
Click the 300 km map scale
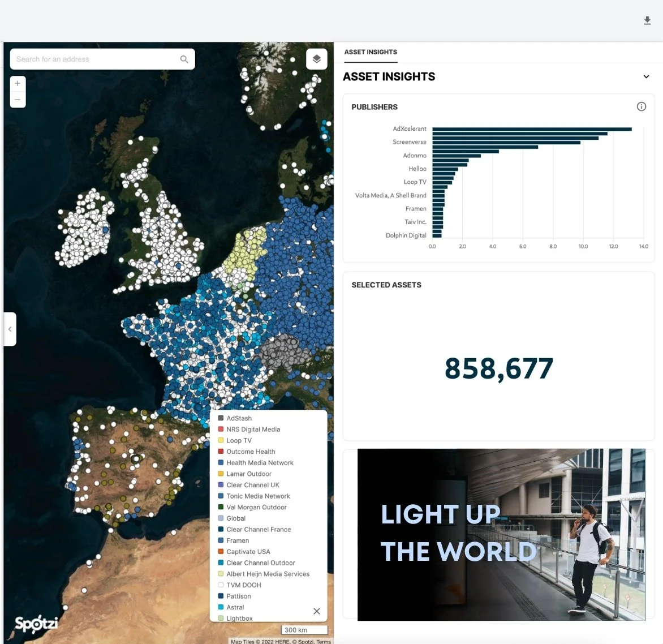(304, 630)
